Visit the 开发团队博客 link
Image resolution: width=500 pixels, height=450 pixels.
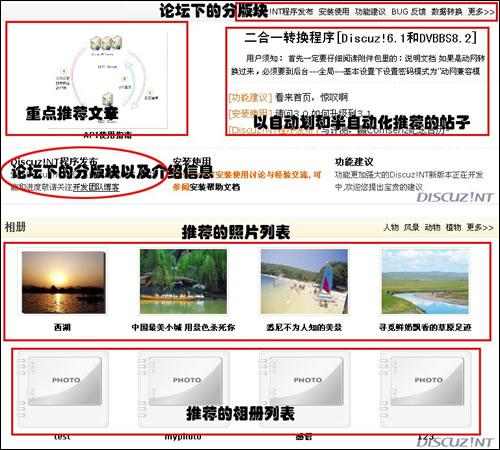coord(96,187)
